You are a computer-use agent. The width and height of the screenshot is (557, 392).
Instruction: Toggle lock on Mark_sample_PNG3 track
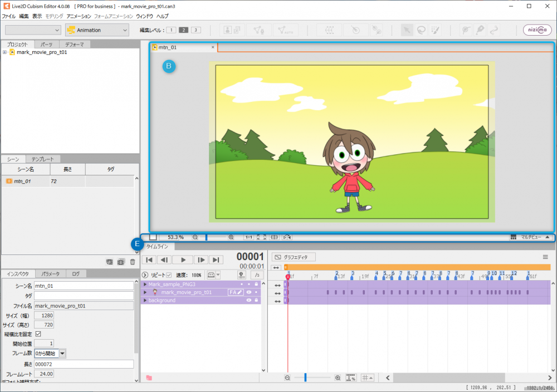(x=256, y=284)
